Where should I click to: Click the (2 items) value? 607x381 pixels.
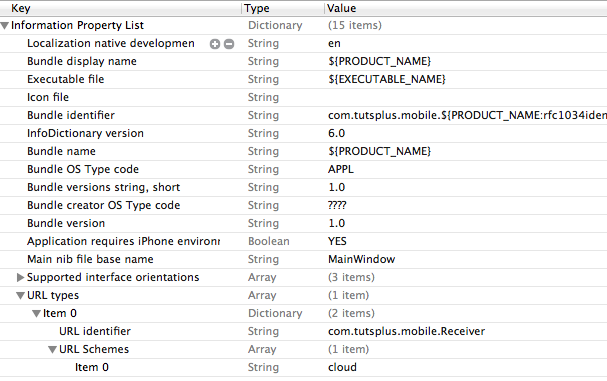pyautogui.click(x=351, y=314)
